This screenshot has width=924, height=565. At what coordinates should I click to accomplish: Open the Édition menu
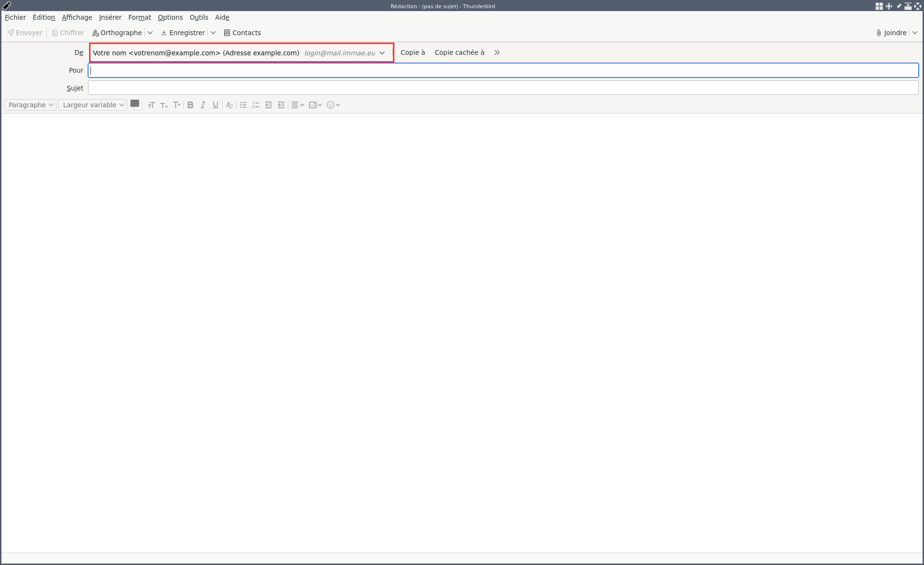[x=44, y=17]
